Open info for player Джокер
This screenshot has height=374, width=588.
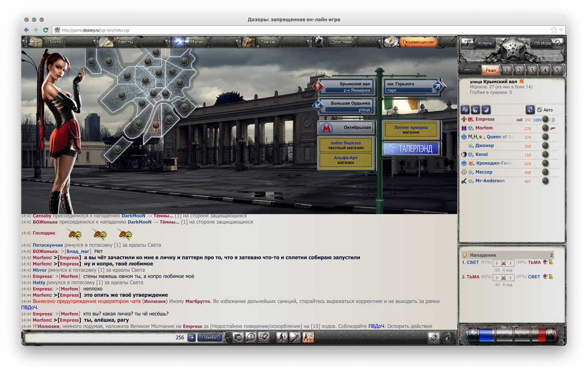(545, 146)
